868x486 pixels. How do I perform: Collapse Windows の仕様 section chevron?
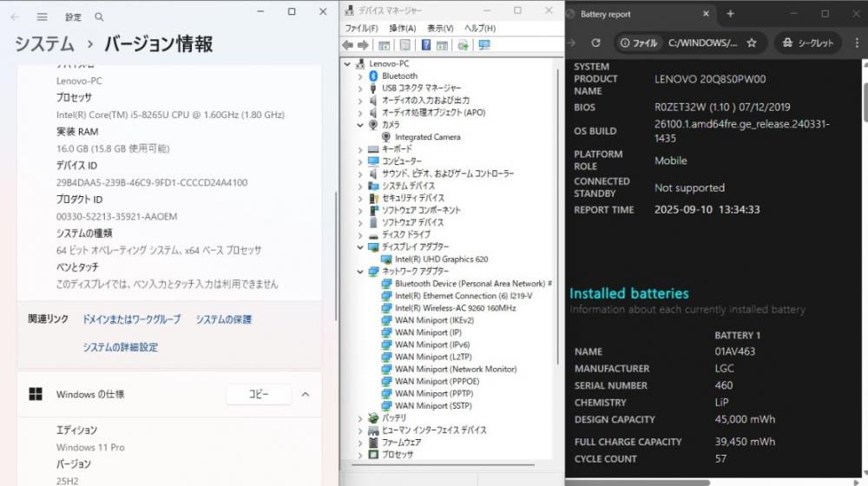pos(306,394)
